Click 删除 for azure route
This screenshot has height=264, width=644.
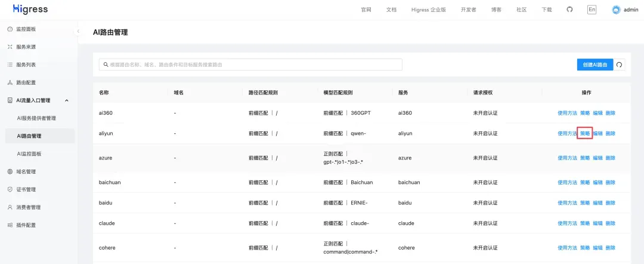point(611,158)
